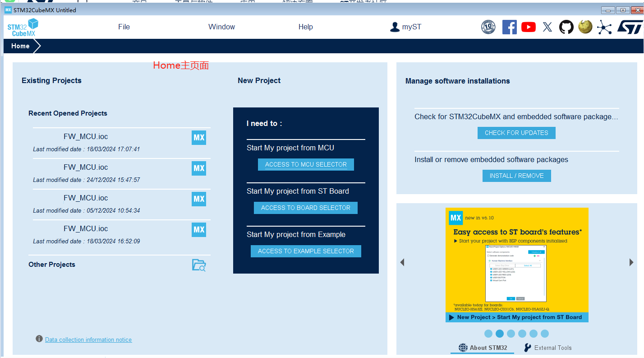Click Start My project from Example text
Screen dimensions: 644x358
pos(296,235)
